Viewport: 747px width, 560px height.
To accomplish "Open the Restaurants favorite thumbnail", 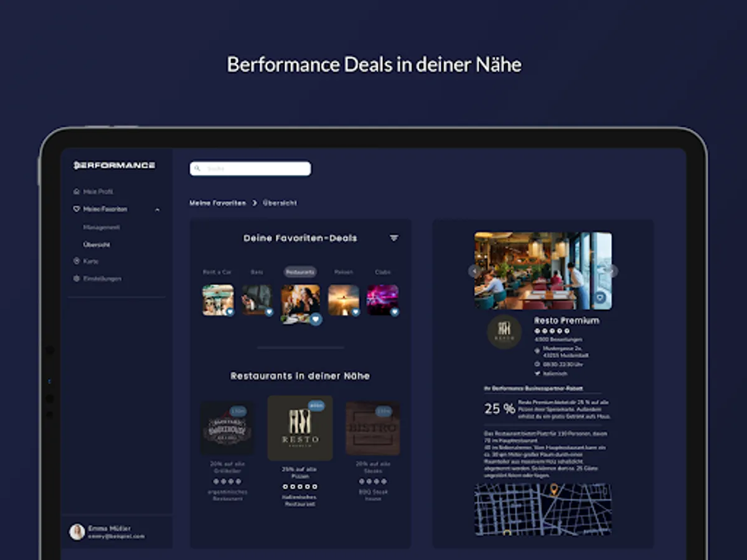I will pyautogui.click(x=301, y=304).
